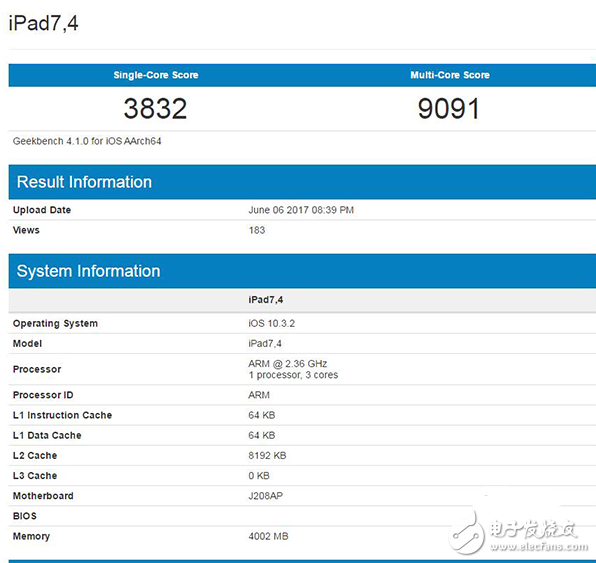Select the L1 Instruction Cache label
The width and height of the screenshot is (596, 563).
tap(62, 415)
